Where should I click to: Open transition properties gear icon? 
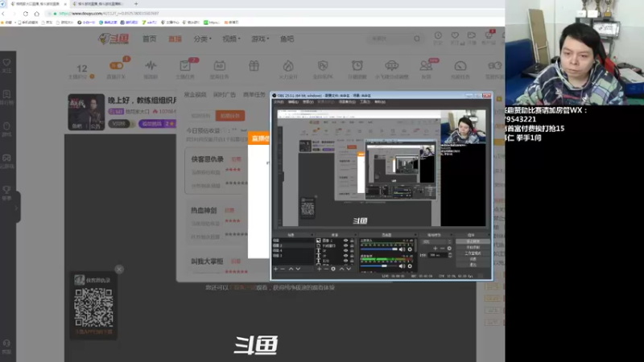[449, 249]
